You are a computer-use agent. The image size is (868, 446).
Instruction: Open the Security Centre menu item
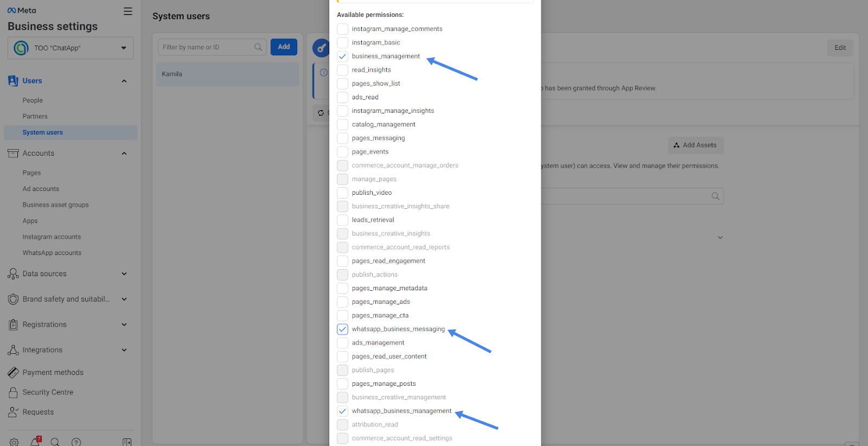pos(48,392)
